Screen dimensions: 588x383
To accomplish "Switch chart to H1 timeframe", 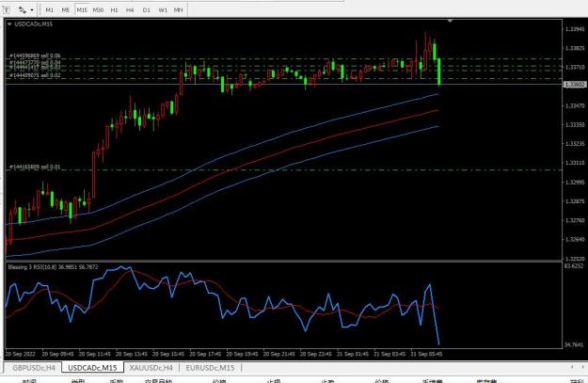I will click(x=115, y=10).
